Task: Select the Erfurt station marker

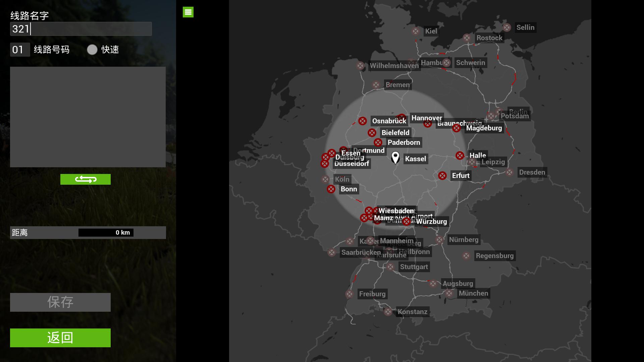Action: (x=442, y=176)
